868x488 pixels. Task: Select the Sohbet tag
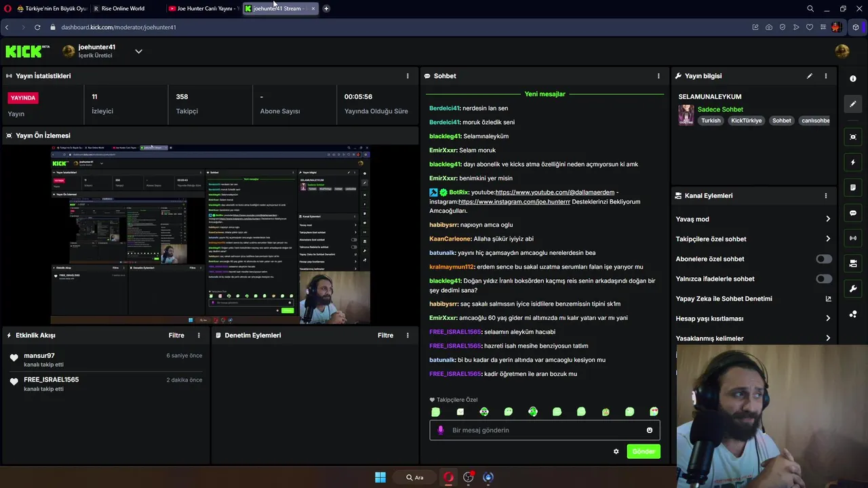coord(782,121)
